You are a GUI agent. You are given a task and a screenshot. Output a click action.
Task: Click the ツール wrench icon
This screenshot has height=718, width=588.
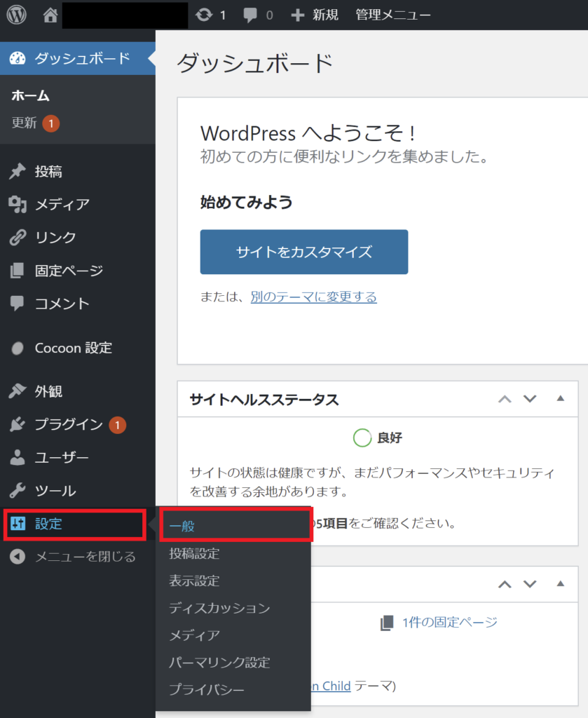(18, 490)
